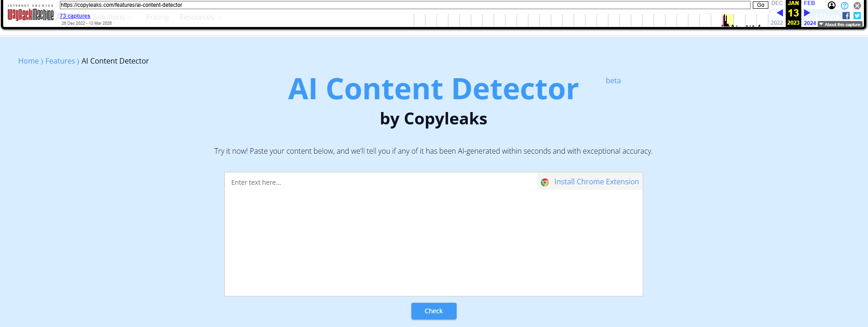Focus the Wayback URL address field
The width and height of the screenshot is (868, 327).
pos(405,5)
